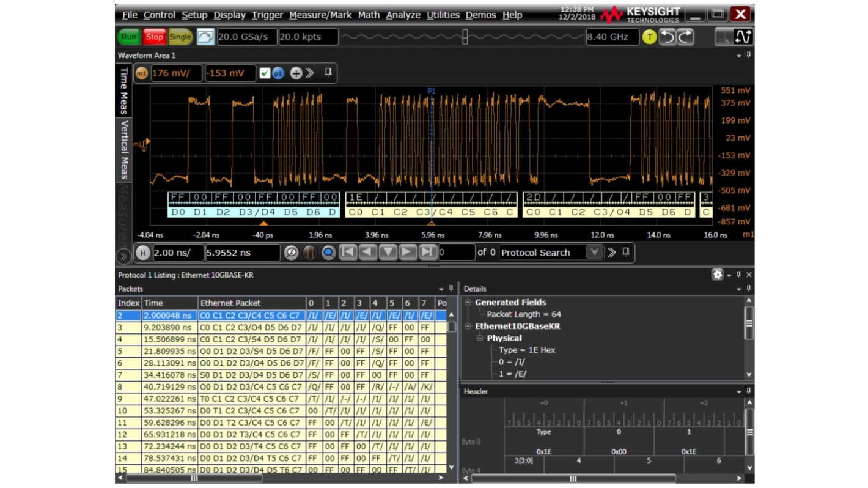Click the plus icon to add a waveform
The image size is (868, 488).
pos(296,73)
